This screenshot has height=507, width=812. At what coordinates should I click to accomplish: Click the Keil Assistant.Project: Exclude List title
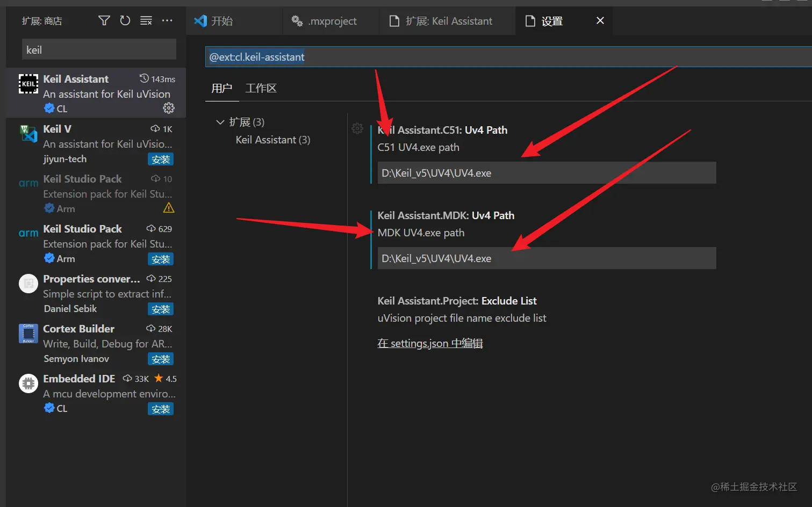click(457, 301)
